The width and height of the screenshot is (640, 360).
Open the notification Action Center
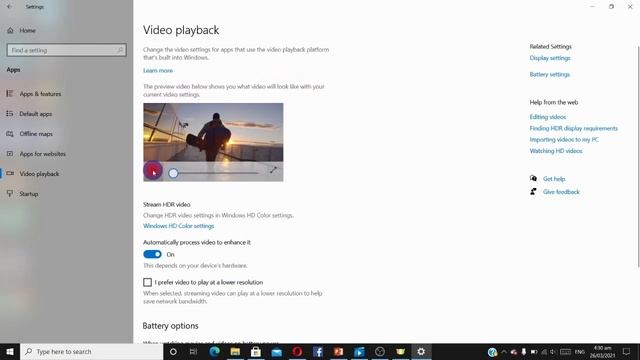tap(627, 351)
